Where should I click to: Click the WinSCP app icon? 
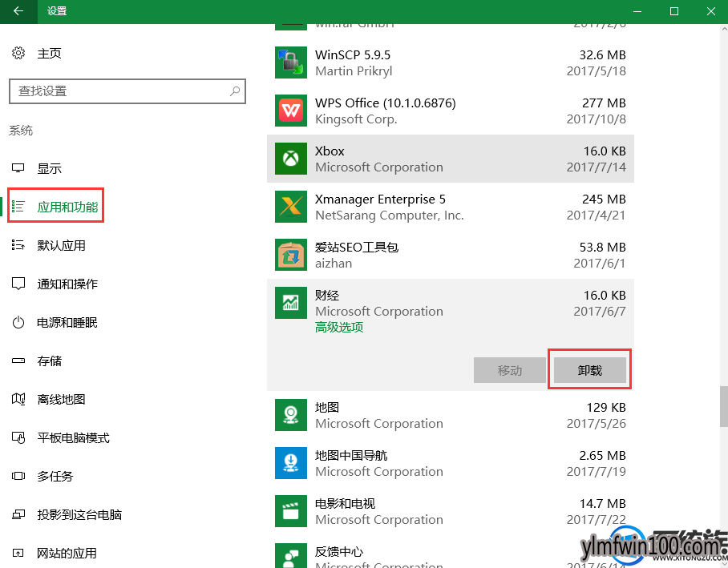point(291,62)
